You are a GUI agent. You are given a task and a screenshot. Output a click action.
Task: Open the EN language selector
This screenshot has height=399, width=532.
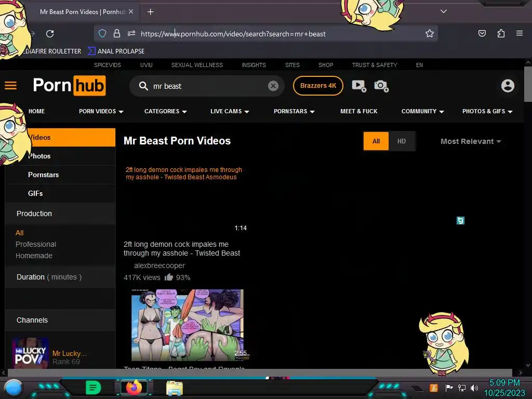(x=419, y=65)
